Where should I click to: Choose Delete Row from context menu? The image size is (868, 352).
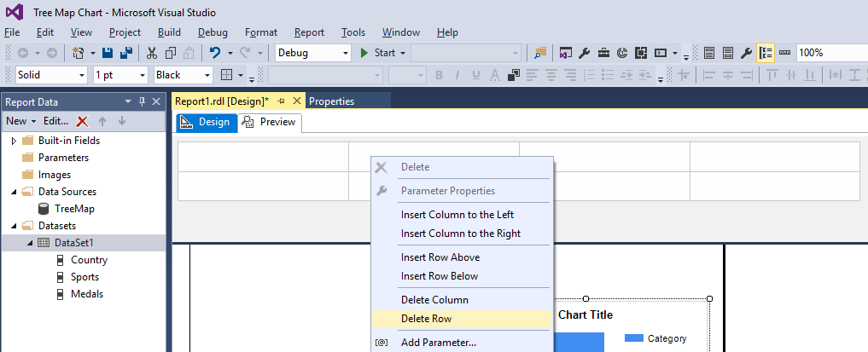tap(427, 319)
